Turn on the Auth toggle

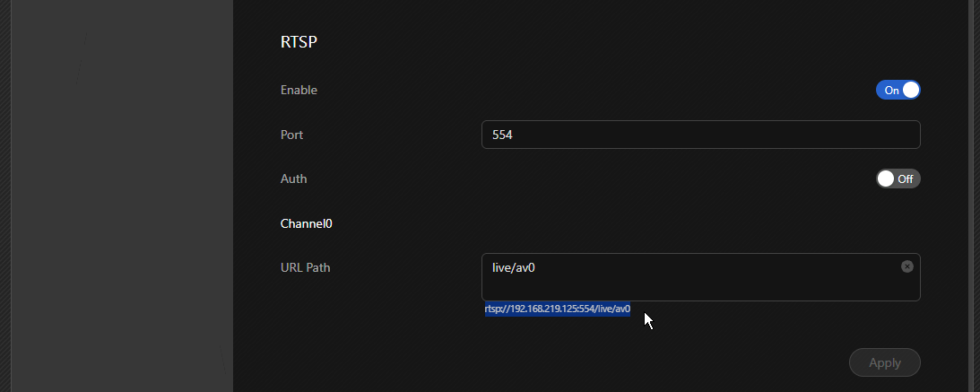(898, 179)
